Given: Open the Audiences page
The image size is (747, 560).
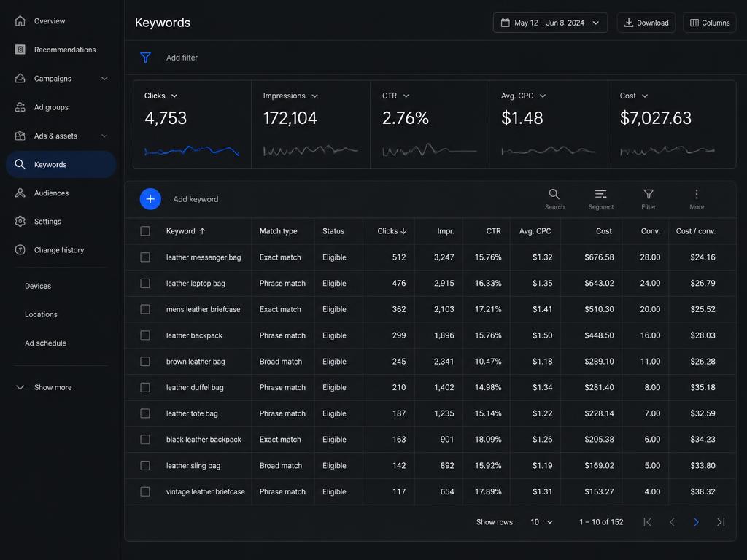Looking at the screenshot, I should point(52,192).
